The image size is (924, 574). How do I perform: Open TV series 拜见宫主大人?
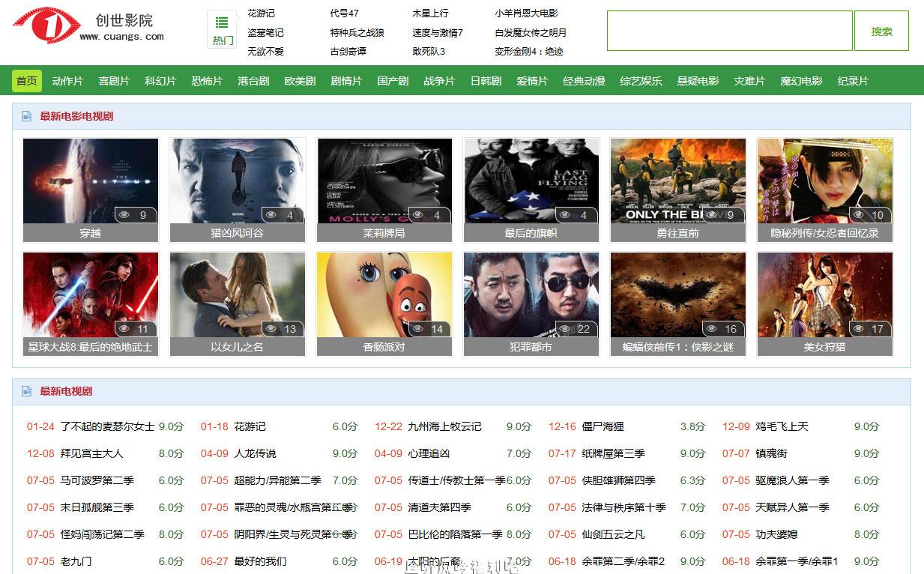91,453
